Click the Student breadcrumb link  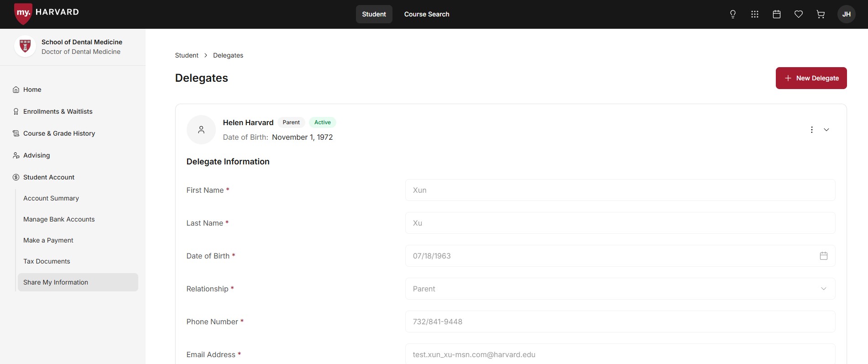point(187,55)
